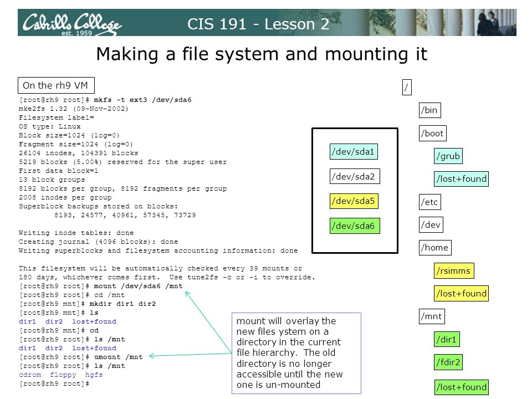
Task: Click 'Creating journal (4096 blocks): done' line
Action: click(x=99, y=242)
